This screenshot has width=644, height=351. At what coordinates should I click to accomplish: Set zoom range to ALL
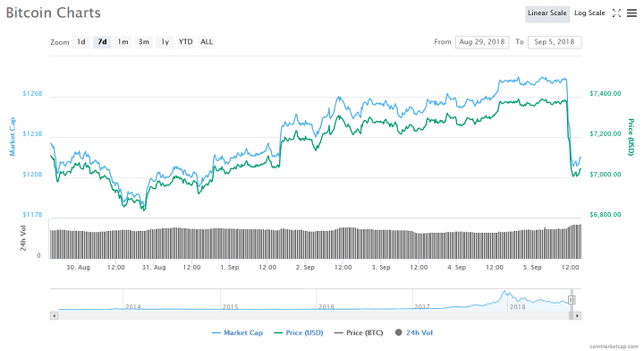207,42
